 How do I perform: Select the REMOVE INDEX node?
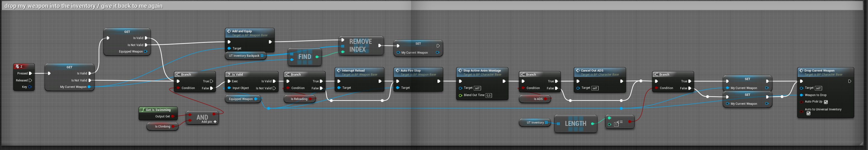click(361, 45)
